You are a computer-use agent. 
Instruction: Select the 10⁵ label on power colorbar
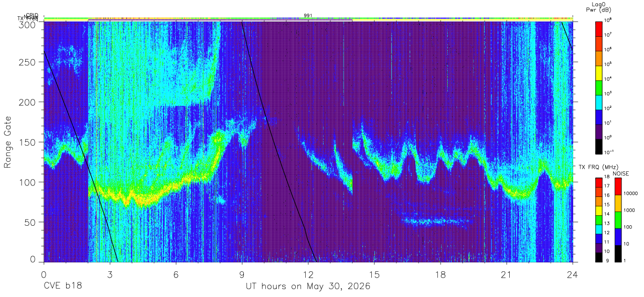609,63
